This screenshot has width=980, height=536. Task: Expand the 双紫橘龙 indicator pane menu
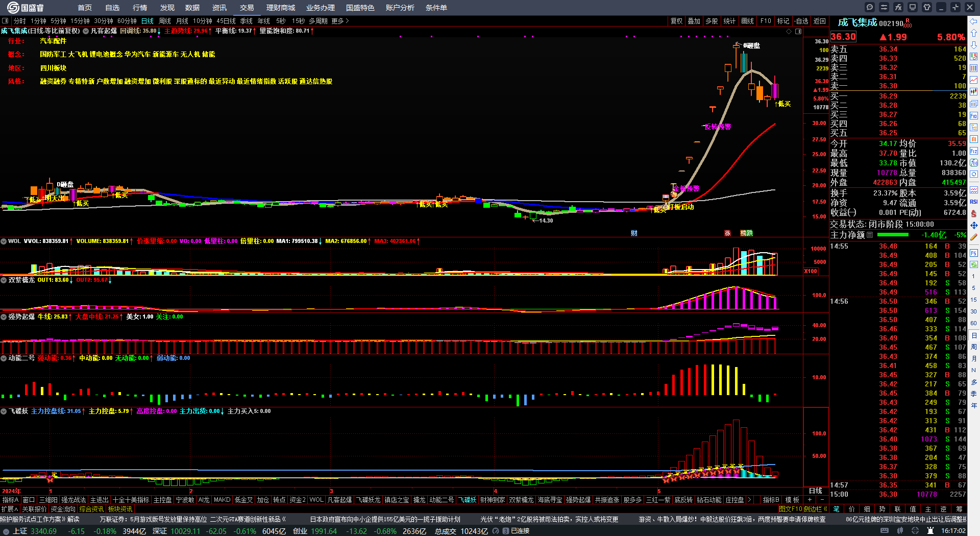(4, 280)
